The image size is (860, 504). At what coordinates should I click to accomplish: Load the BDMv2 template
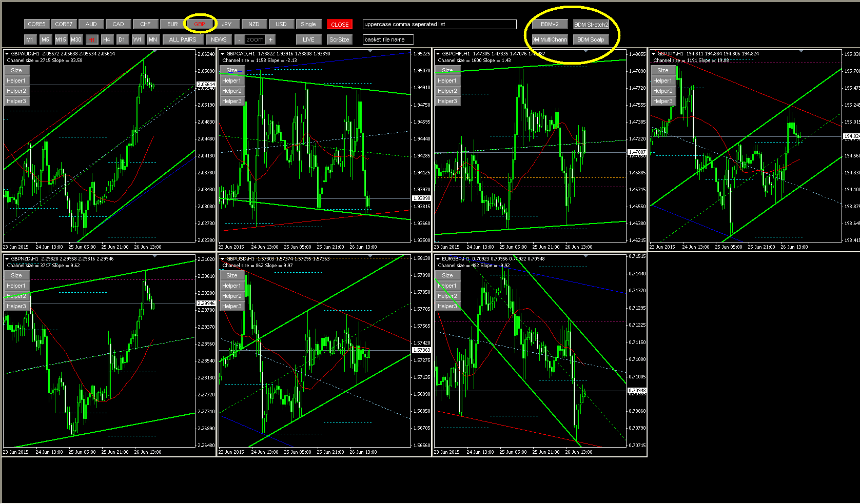550,24
